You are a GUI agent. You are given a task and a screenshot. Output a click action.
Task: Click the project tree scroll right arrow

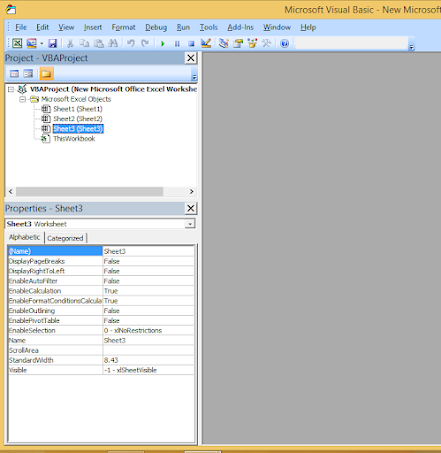[191, 191]
